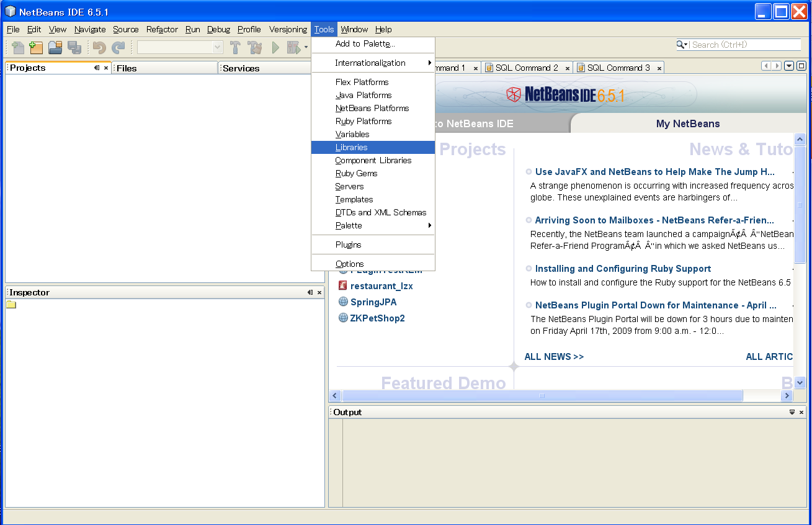Open the Versioning menu
The image size is (812, 525).
point(288,29)
